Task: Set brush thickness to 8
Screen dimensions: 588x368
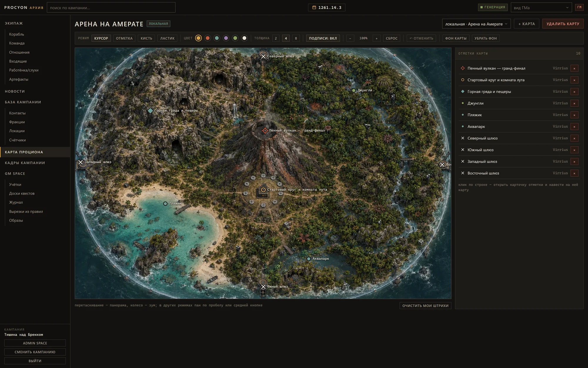Action: 296,38
